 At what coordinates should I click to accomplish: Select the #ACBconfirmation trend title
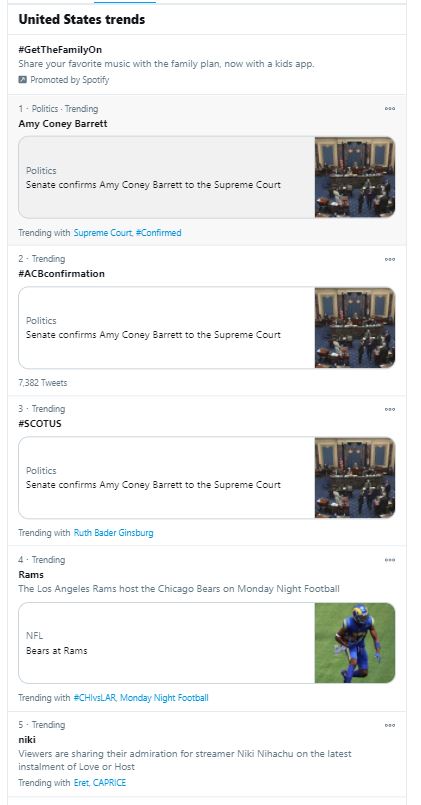pos(62,274)
